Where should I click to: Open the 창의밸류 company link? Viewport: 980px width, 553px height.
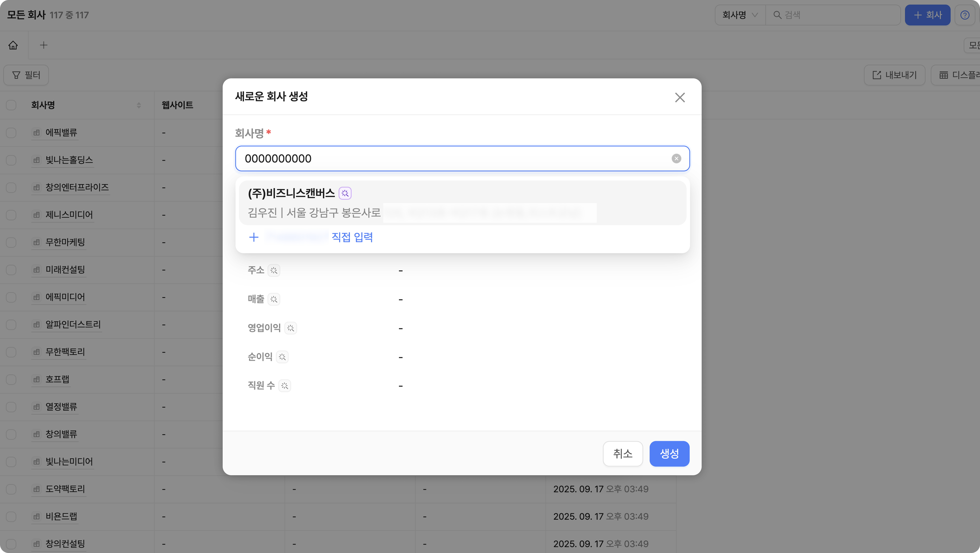(61, 434)
